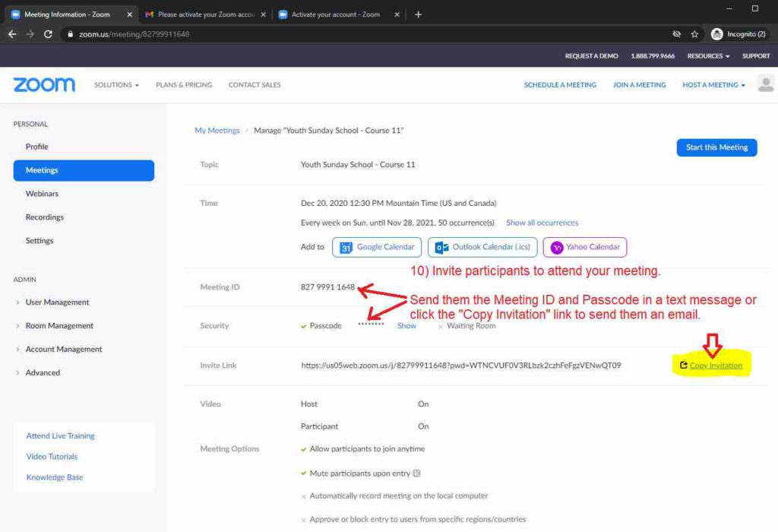Open Video Tutorials
This screenshot has width=778, height=532.
52,457
